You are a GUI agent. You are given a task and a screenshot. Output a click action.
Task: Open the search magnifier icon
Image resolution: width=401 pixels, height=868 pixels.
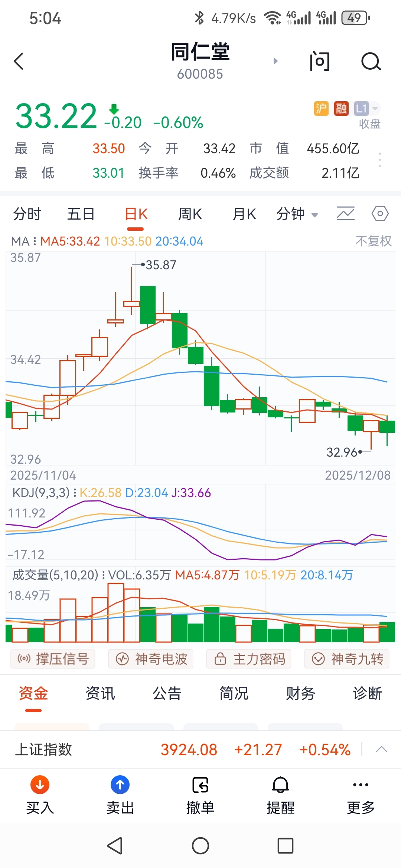[x=371, y=61]
